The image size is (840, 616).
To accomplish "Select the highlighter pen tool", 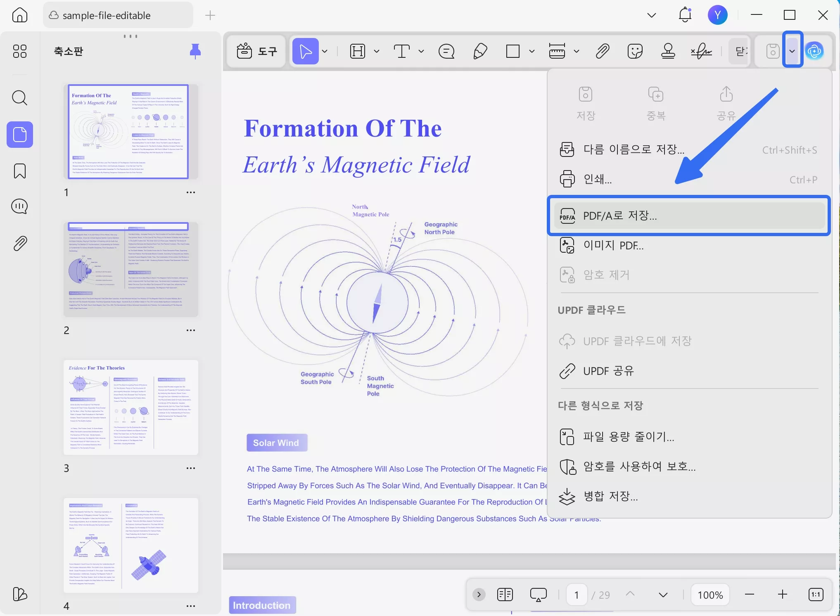I will (479, 51).
